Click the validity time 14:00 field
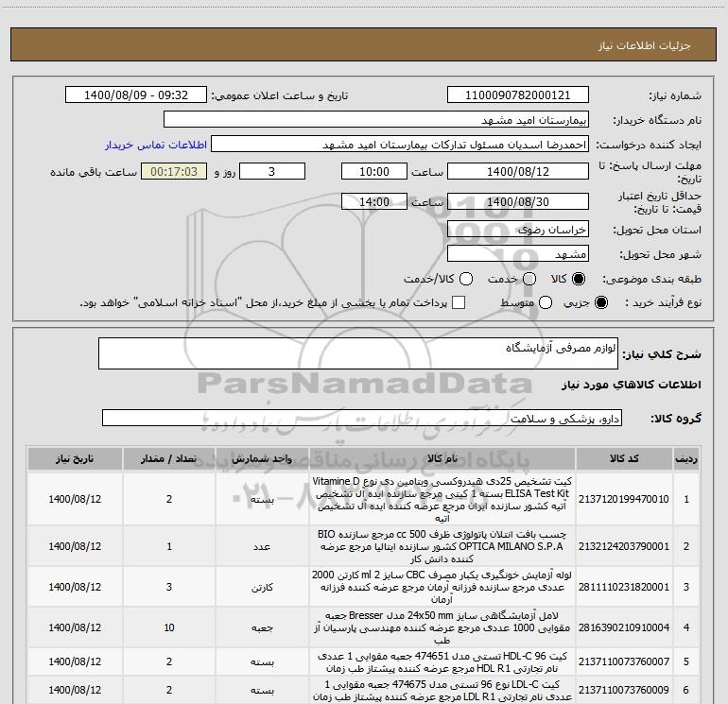This screenshot has height=704, width=728. pyautogui.click(x=374, y=201)
